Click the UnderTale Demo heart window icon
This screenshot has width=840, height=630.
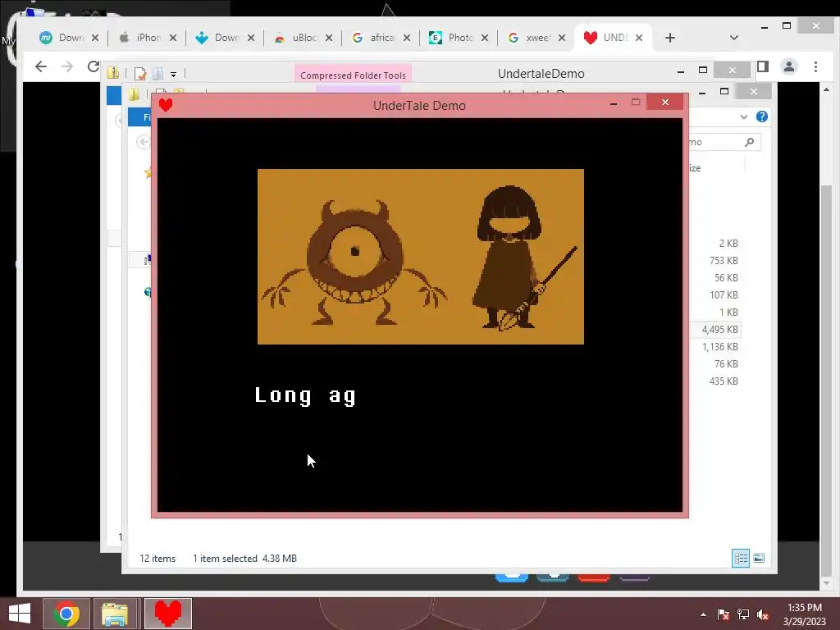pyautogui.click(x=166, y=105)
